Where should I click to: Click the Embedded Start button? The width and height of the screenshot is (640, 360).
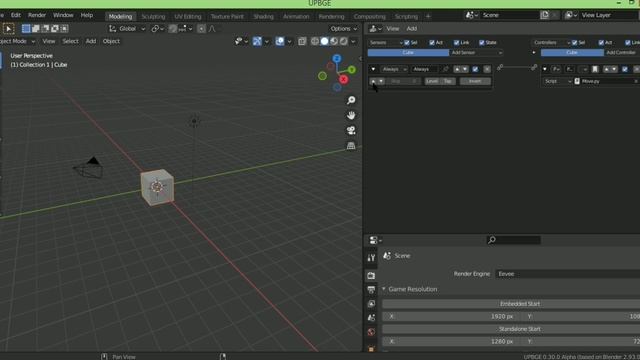pyautogui.click(x=511, y=304)
